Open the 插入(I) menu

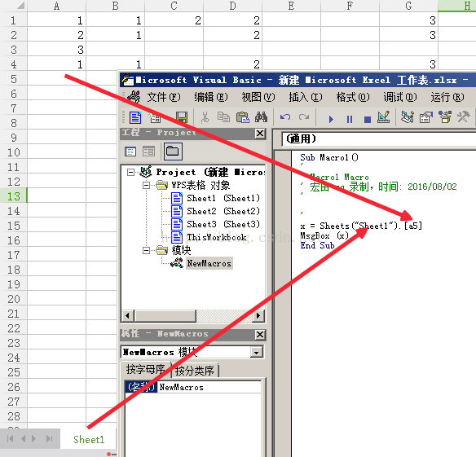(x=306, y=98)
